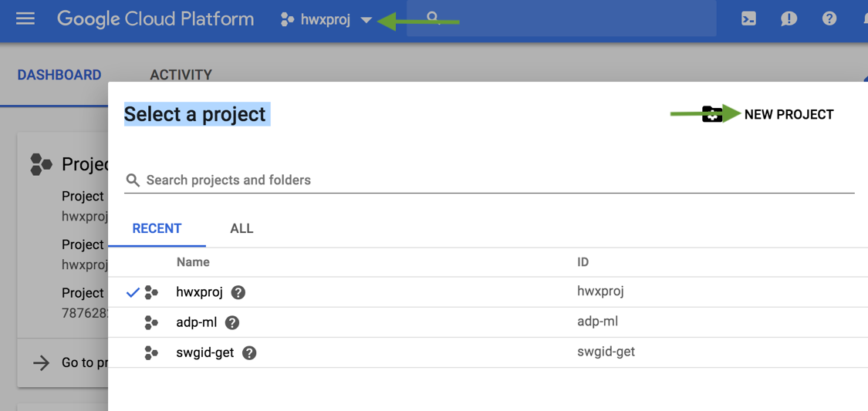
Task: Click help icon next to adp-ml
Action: coord(232,322)
